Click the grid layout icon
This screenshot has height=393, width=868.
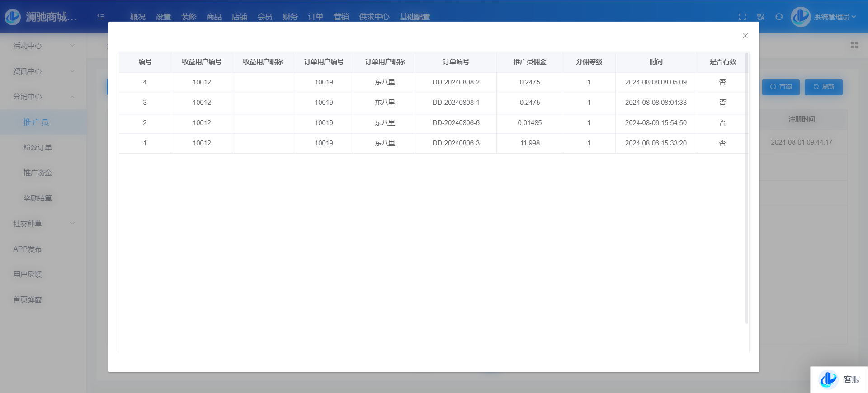854,45
